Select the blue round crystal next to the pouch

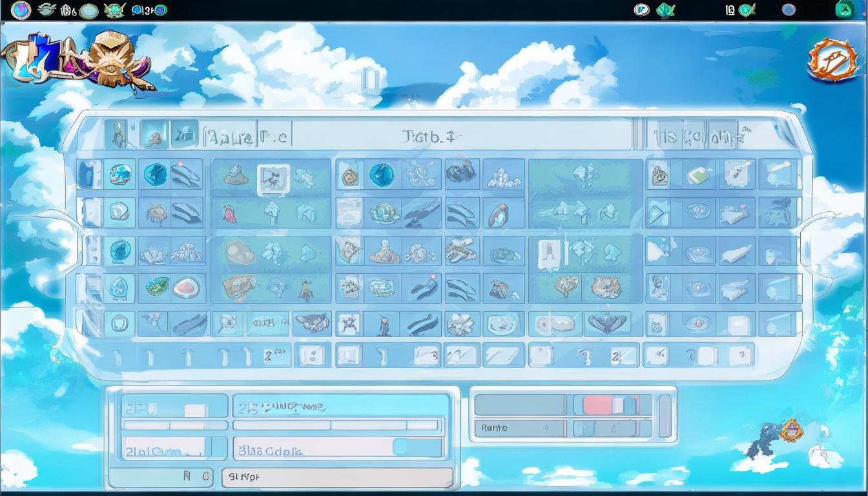click(x=381, y=174)
